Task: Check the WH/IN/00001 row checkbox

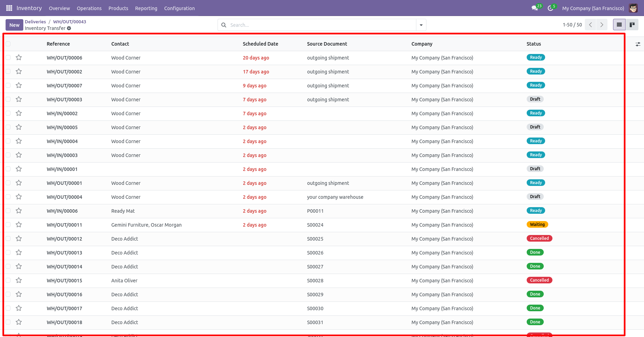Action: point(8,169)
